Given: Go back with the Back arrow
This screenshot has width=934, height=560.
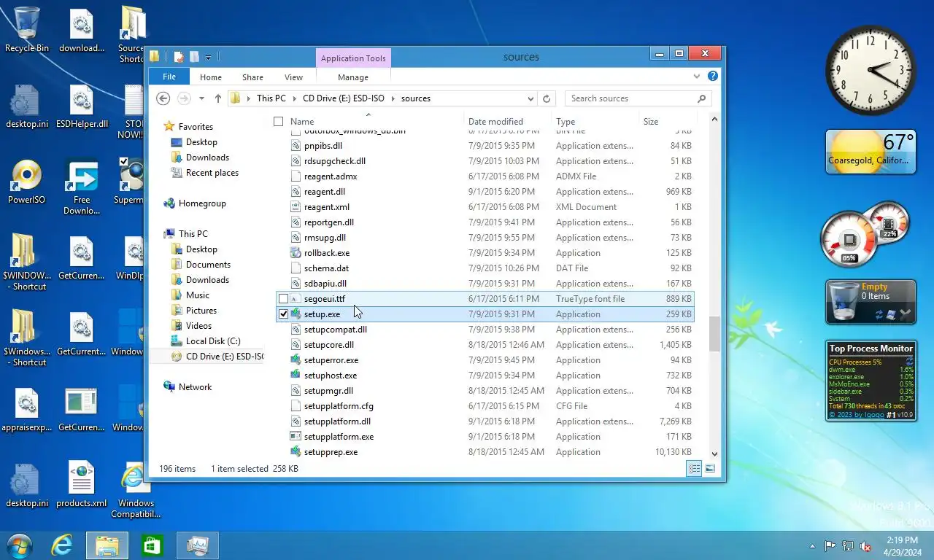Looking at the screenshot, I should pos(163,98).
